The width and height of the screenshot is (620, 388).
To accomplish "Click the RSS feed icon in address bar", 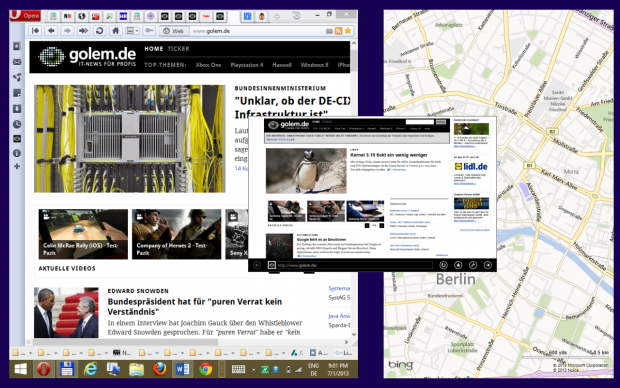I will point(338,31).
